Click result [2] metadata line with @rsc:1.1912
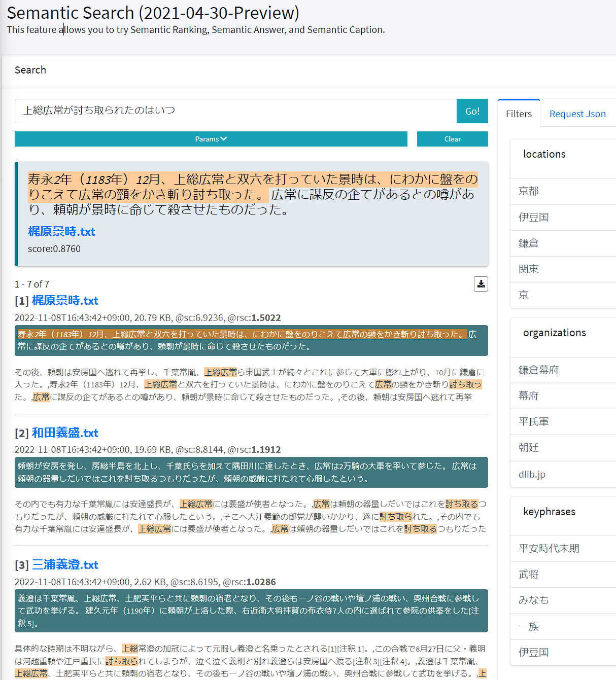616x680 pixels. (x=148, y=450)
